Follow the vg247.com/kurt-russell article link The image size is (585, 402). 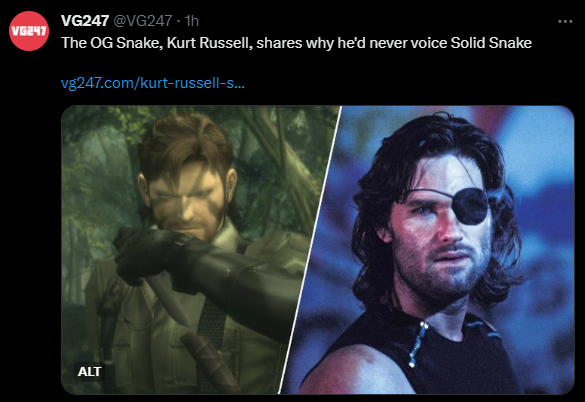coord(153,83)
